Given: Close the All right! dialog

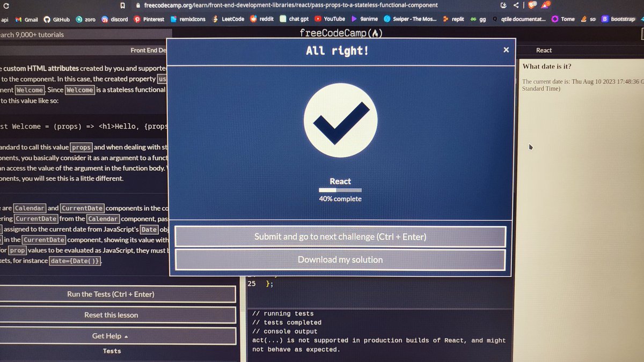Looking at the screenshot, I should [x=506, y=49].
